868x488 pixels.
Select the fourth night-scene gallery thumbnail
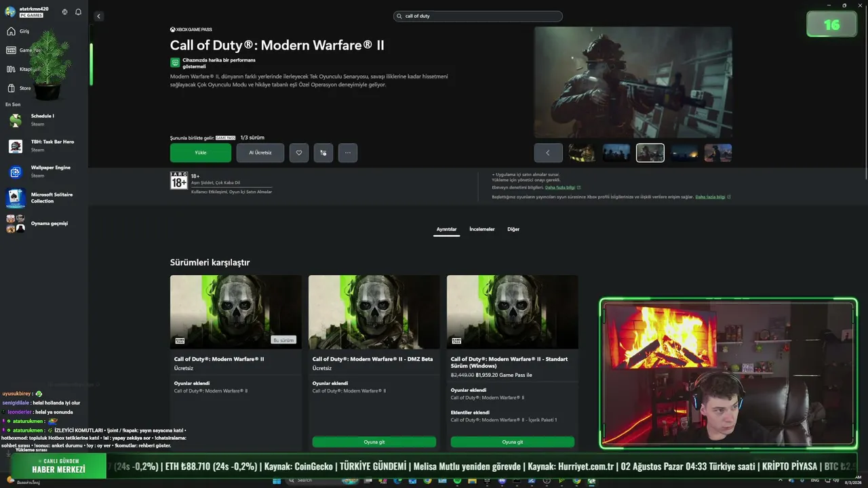[684, 152]
